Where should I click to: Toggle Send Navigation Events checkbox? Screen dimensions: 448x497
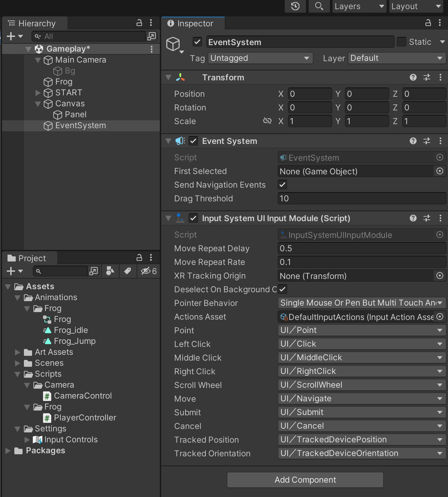click(x=282, y=185)
